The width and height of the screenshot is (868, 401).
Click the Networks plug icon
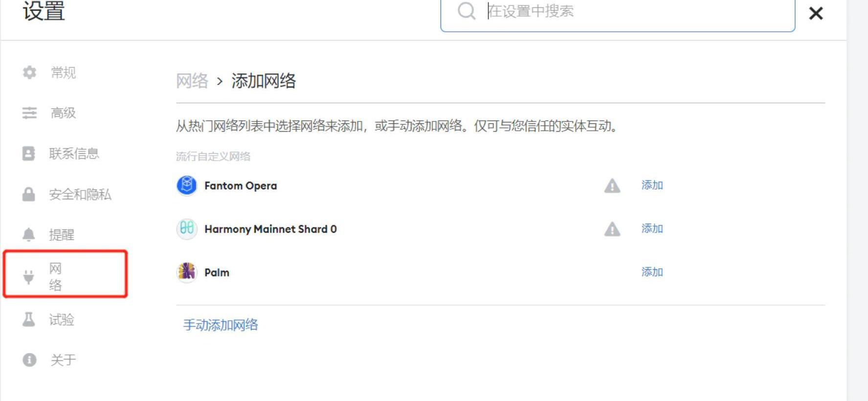tap(29, 277)
